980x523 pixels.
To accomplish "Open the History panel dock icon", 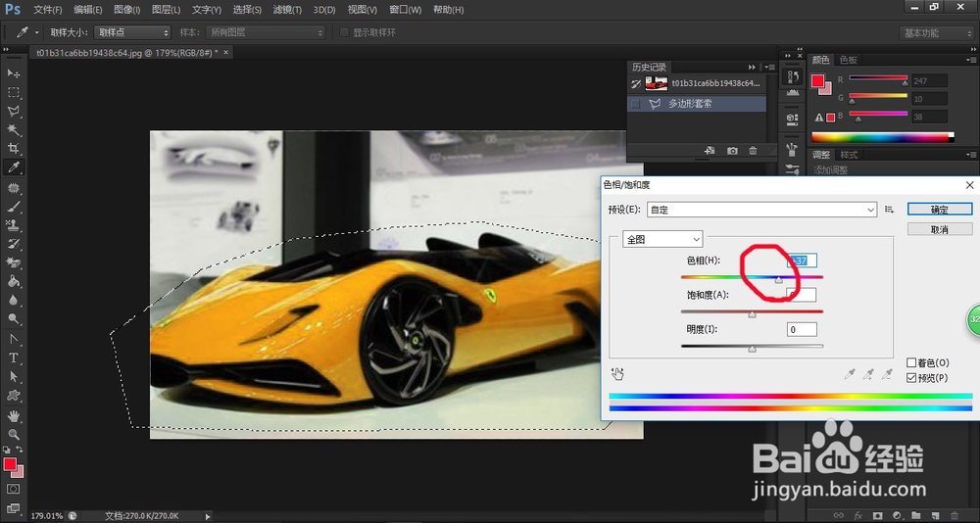I will 792,76.
